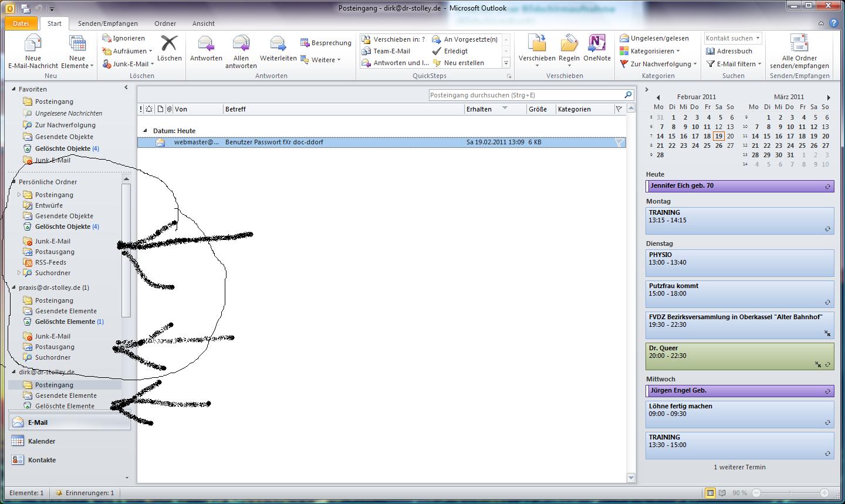Adjust the zoom slider in the status bar
This screenshot has height=504, width=845.
tap(790, 493)
